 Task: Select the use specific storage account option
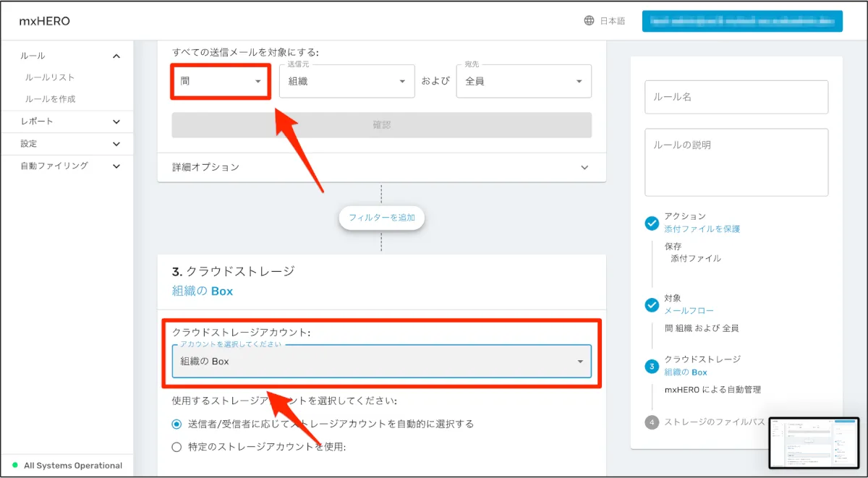click(x=176, y=447)
